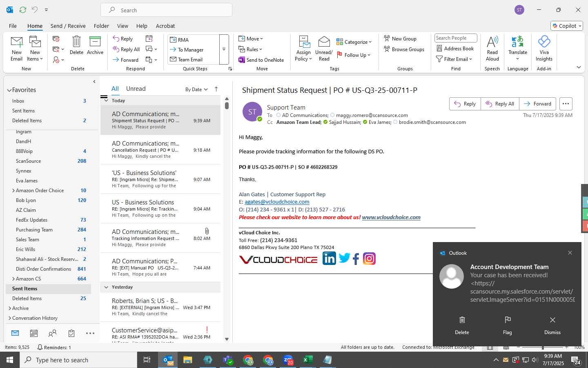Collapse the Yesterday group header
588x368 pixels.
[106, 287]
